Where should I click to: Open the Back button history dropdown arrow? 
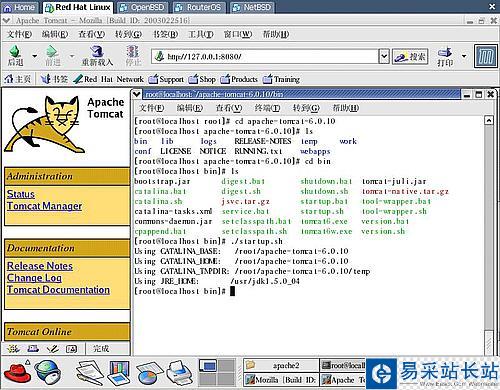pos(34,56)
